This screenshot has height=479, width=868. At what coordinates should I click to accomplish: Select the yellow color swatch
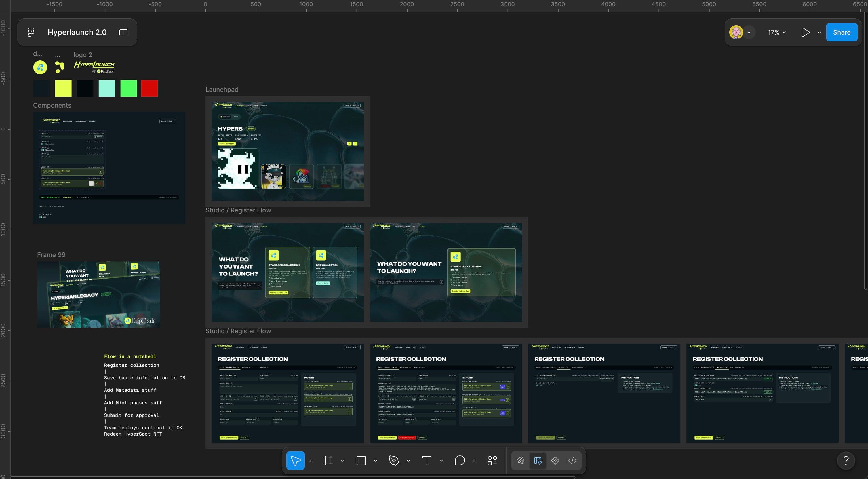(x=63, y=88)
